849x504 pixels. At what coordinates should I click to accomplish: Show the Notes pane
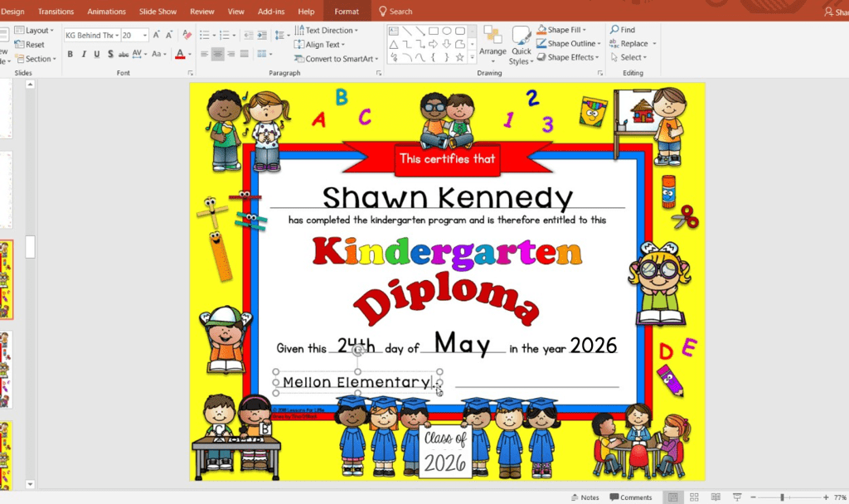coord(585,497)
